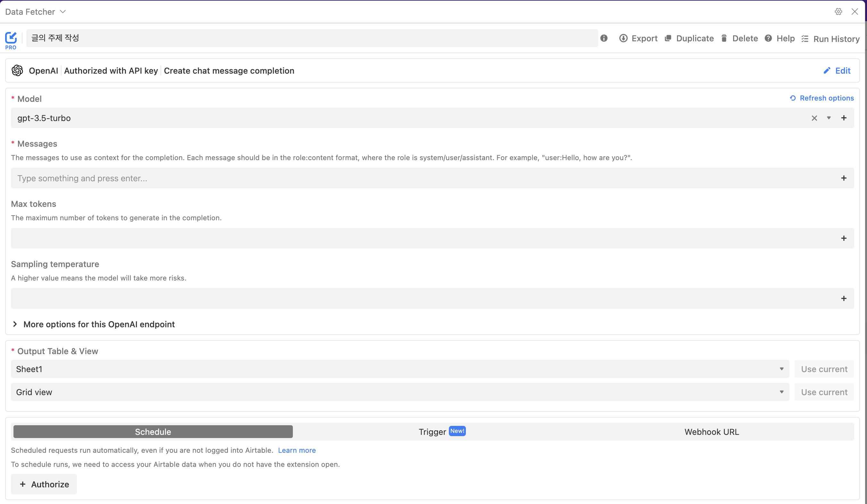Open the Grid view dropdown

[x=400, y=392]
